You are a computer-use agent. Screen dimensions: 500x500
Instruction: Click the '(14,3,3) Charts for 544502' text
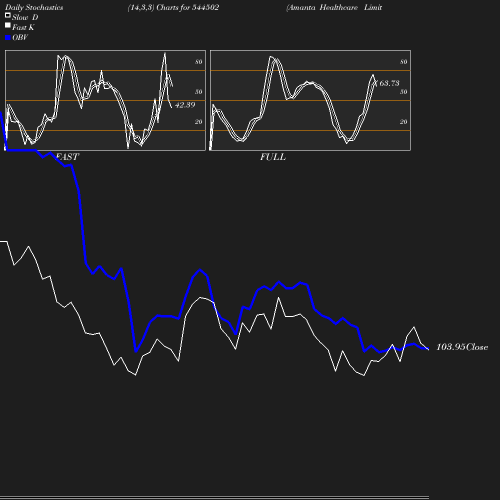click(173, 7)
